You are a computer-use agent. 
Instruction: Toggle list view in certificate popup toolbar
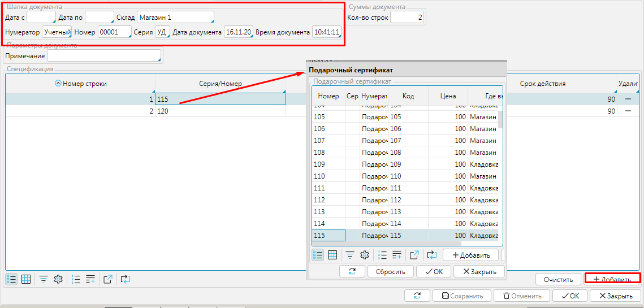(x=318, y=255)
